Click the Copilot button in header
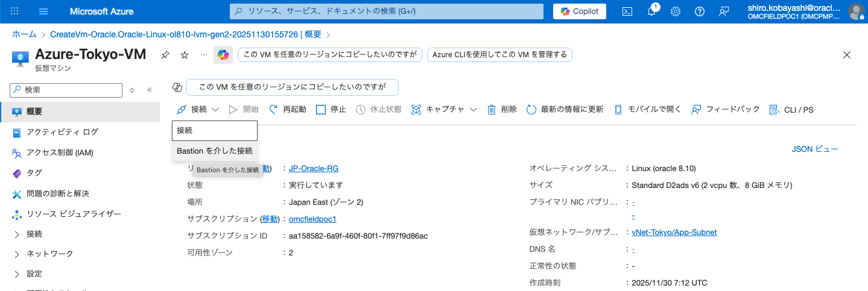868x291 pixels. pos(580,11)
